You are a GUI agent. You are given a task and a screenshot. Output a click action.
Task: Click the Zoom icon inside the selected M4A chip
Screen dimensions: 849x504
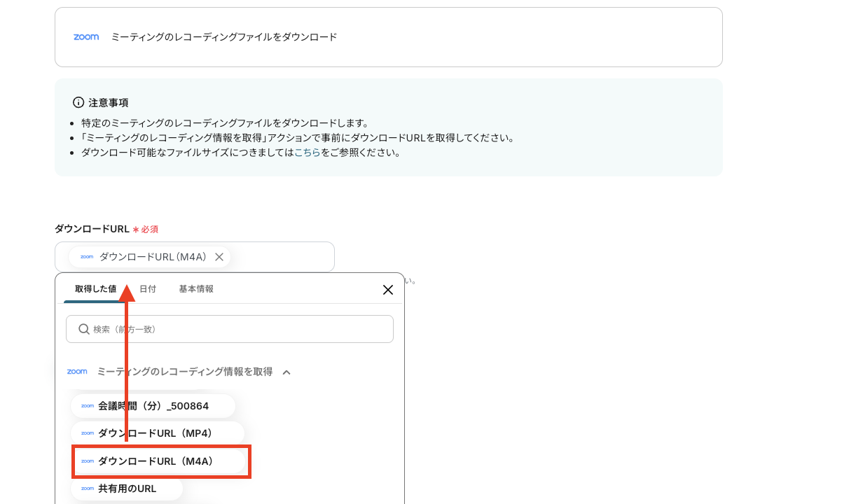[x=87, y=257]
